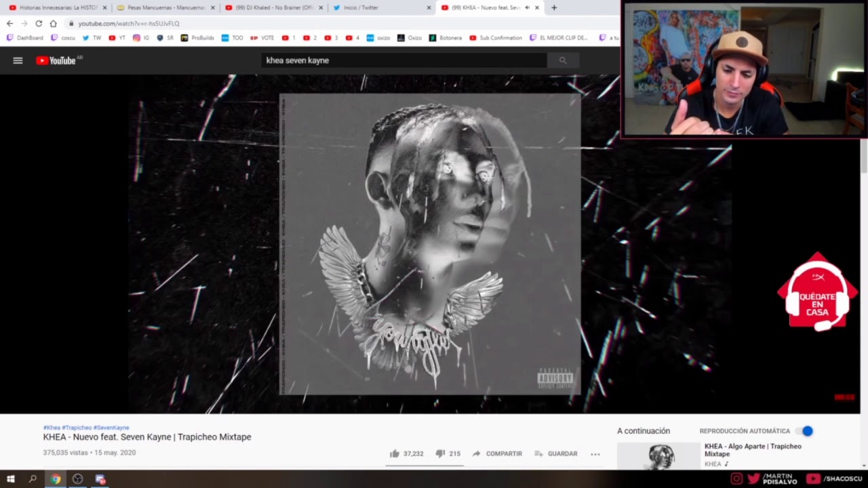The image size is (868, 488).
Task: Open the YT YouTube bookmark
Action: click(x=117, y=38)
